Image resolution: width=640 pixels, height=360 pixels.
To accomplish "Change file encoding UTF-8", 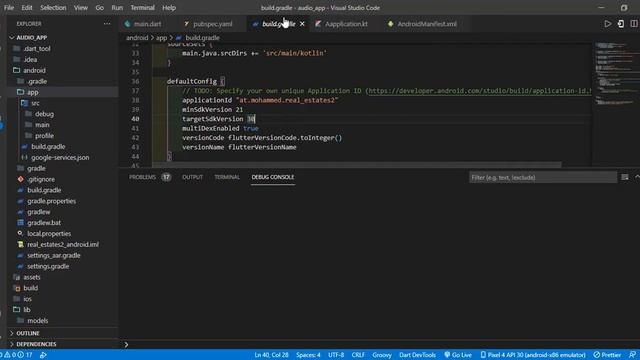I will coord(336,355).
